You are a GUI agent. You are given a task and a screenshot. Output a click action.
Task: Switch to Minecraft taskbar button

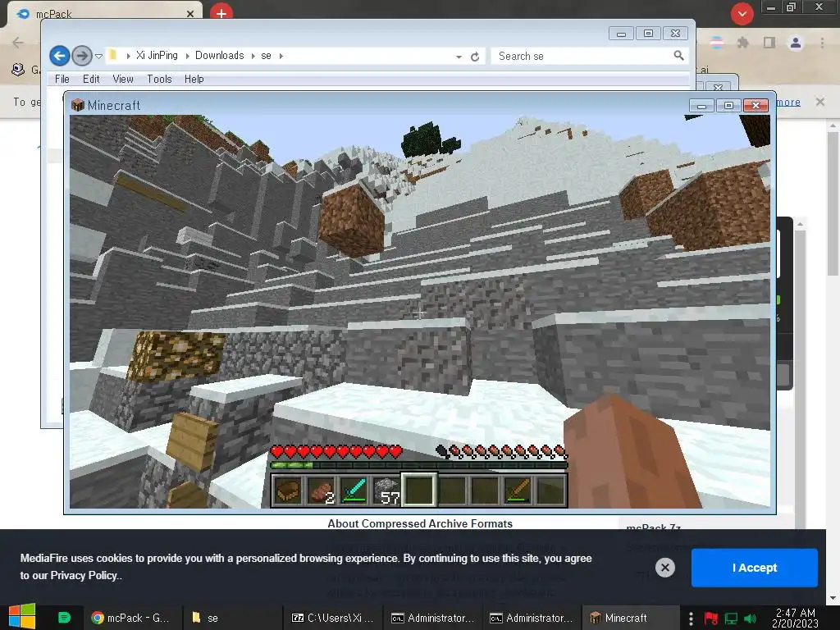[x=630, y=618]
